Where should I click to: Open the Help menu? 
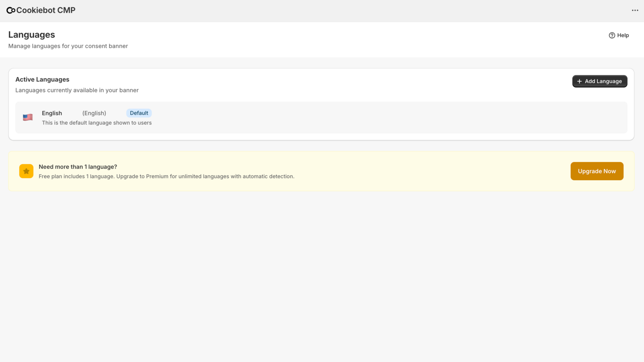click(620, 35)
